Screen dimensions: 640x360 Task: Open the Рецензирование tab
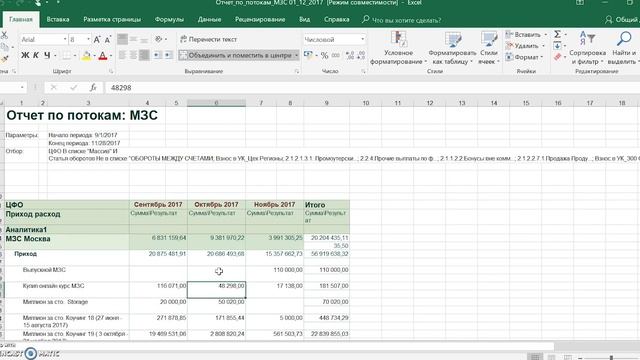click(260, 19)
